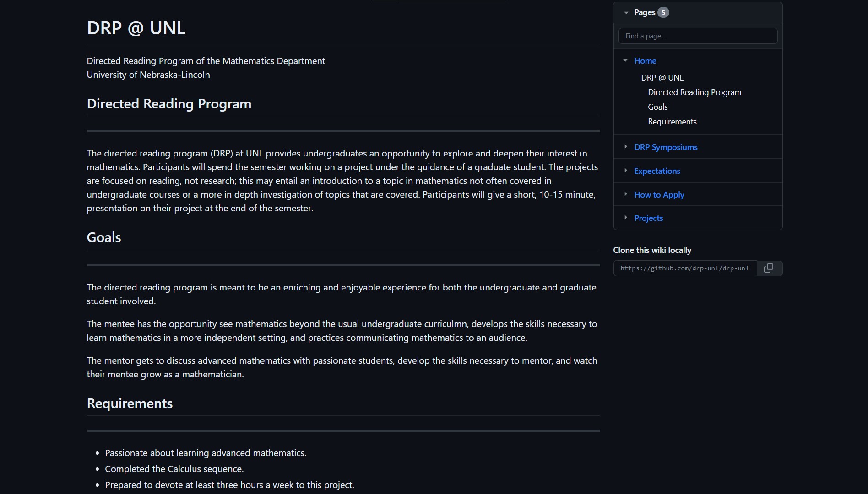Collapse the Pages panel header
The height and width of the screenshot is (494, 868).
626,13
